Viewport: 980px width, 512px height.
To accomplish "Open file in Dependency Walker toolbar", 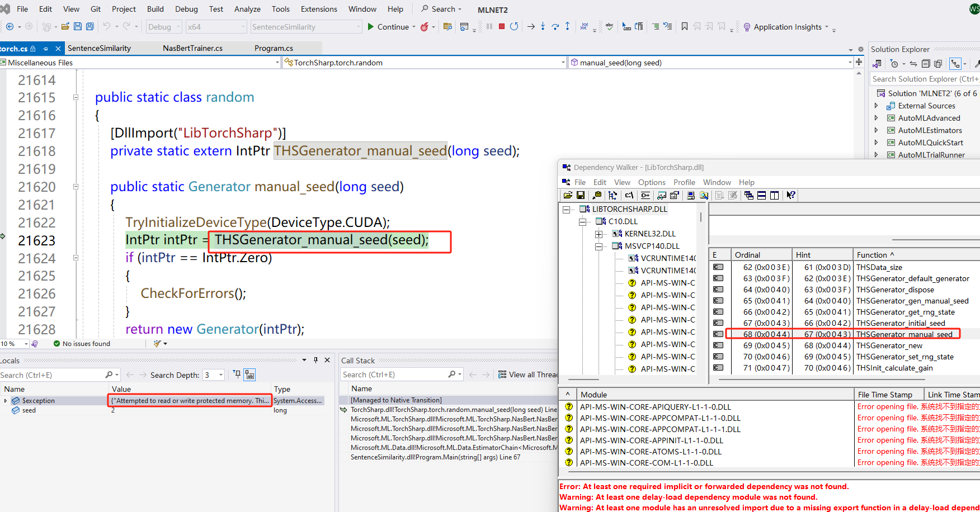I will click(568, 195).
